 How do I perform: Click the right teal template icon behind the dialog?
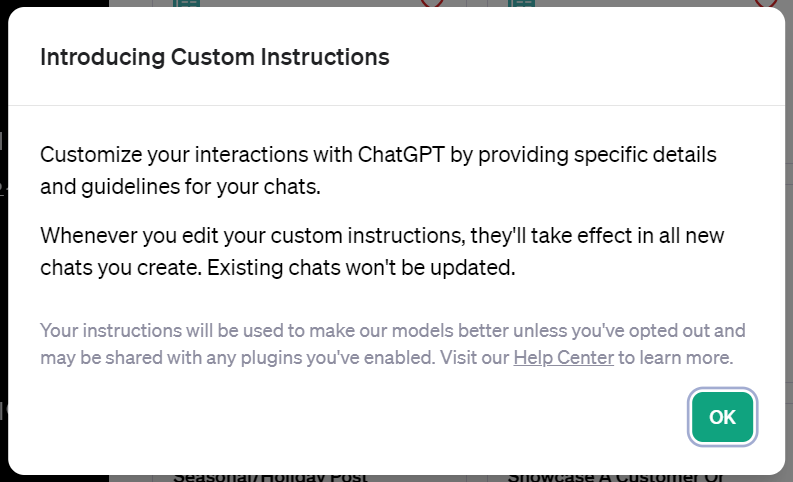pyautogui.click(x=521, y=3)
